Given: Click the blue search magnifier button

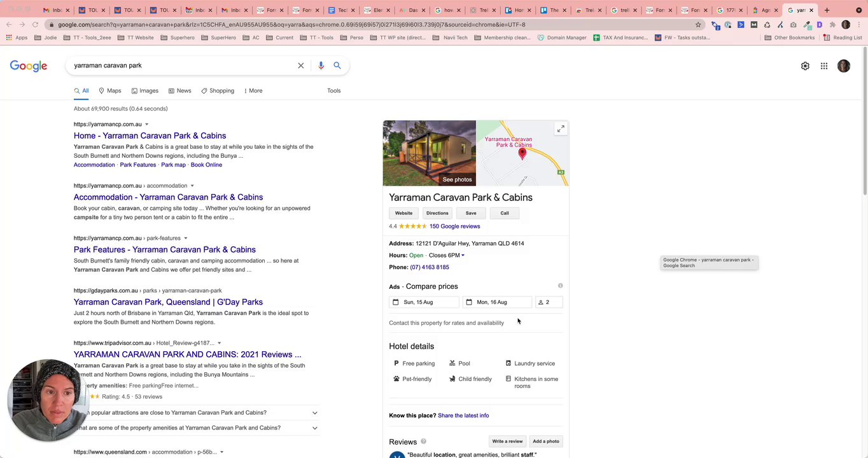Looking at the screenshot, I should point(337,66).
